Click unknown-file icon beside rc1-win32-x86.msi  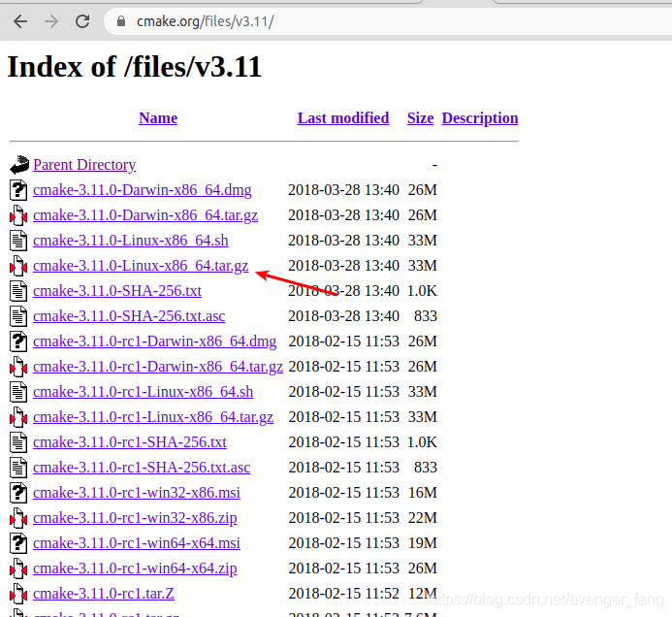(x=18, y=493)
